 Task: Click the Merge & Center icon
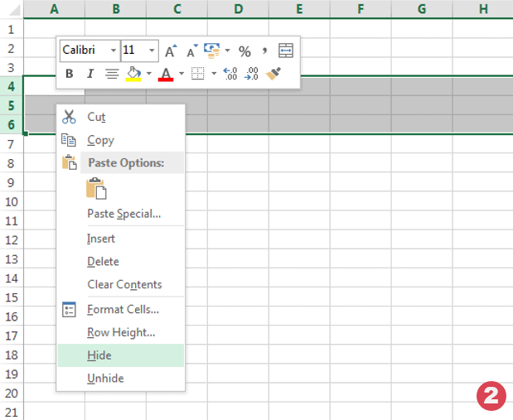pyautogui.click(x=286, y=51)
